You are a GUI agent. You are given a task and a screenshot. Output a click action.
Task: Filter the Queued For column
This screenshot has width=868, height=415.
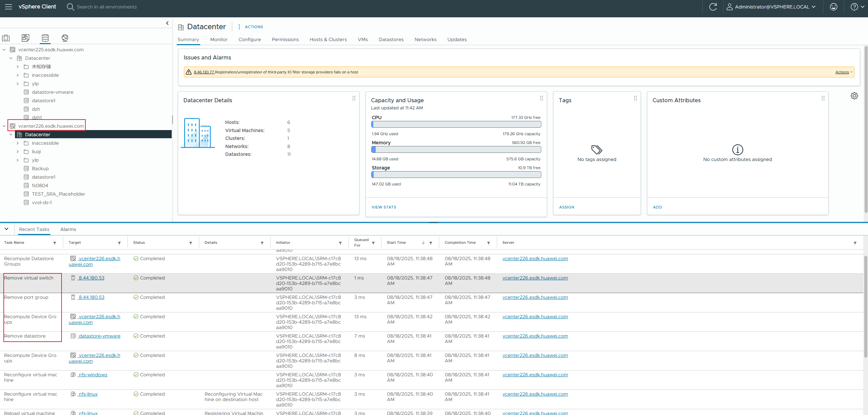[373, 243]
